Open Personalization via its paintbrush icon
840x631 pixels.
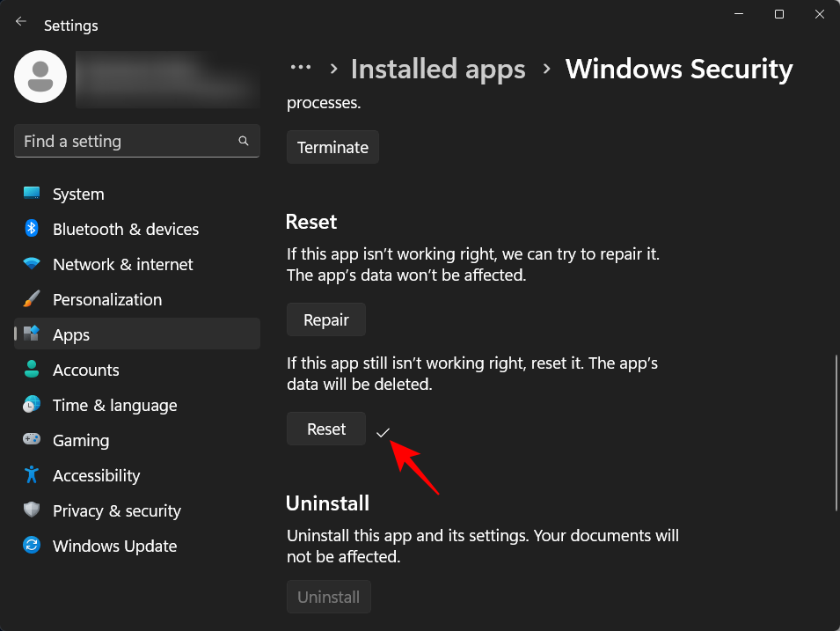pos(31,299)
